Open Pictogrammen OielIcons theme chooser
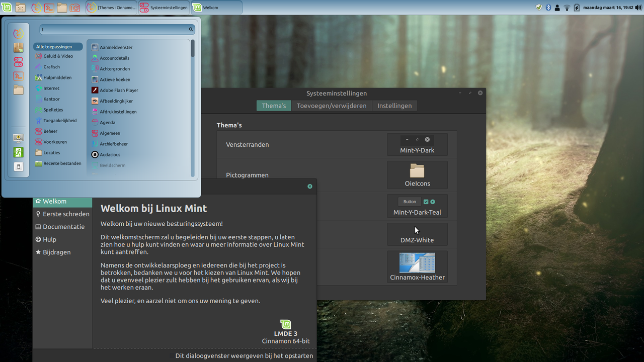Viewport: 644px width, 362px height. (x=417, y=175)
